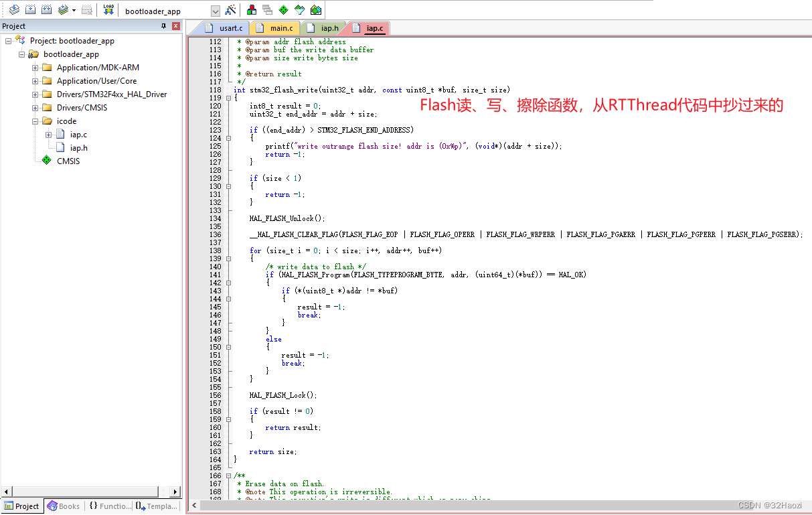The width and height of the screenshot is (812, 515).
Task: Click the Download to flash LOAD icon
Action: [x=108, y=10]
